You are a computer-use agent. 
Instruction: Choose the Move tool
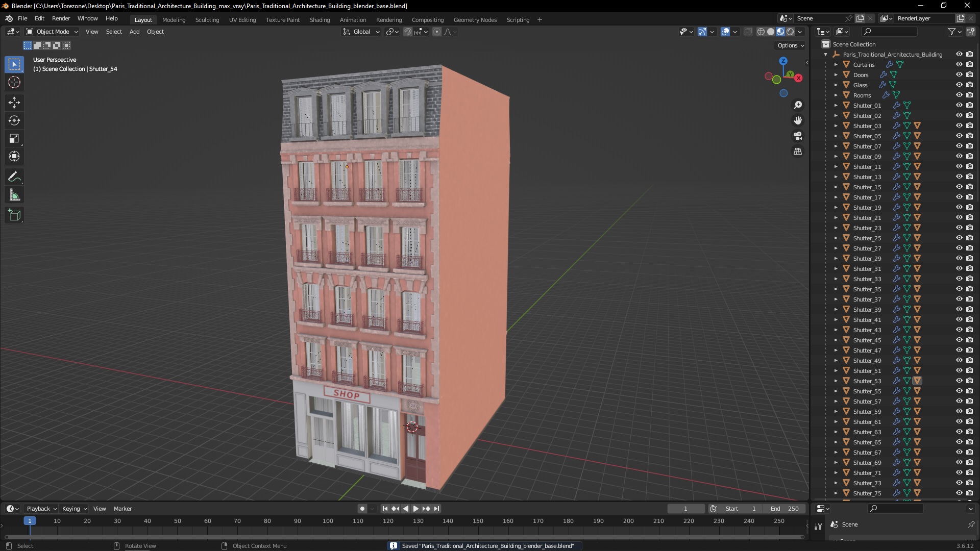[14, 103]
